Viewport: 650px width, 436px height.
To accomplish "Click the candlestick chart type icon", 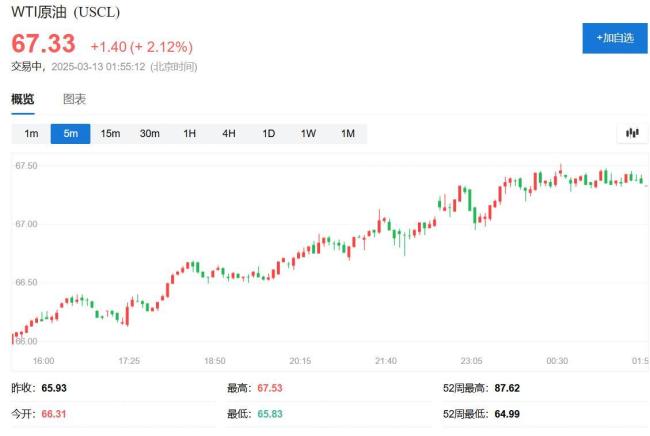I will pos(631,133).
